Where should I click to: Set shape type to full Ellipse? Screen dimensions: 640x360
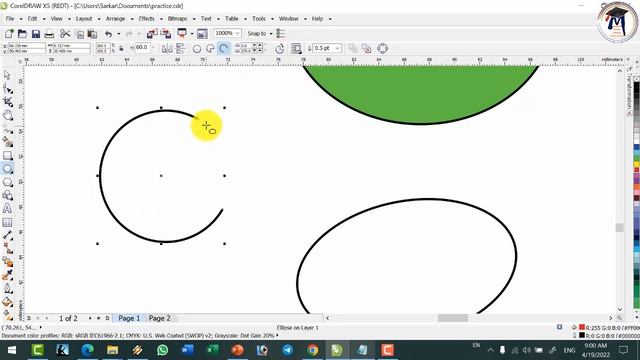[x=197, y=49]
